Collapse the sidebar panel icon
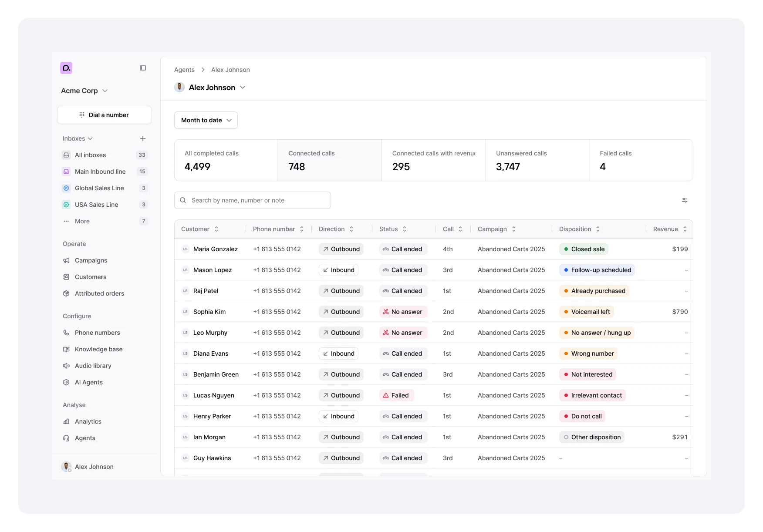 (x=143, y=68)
